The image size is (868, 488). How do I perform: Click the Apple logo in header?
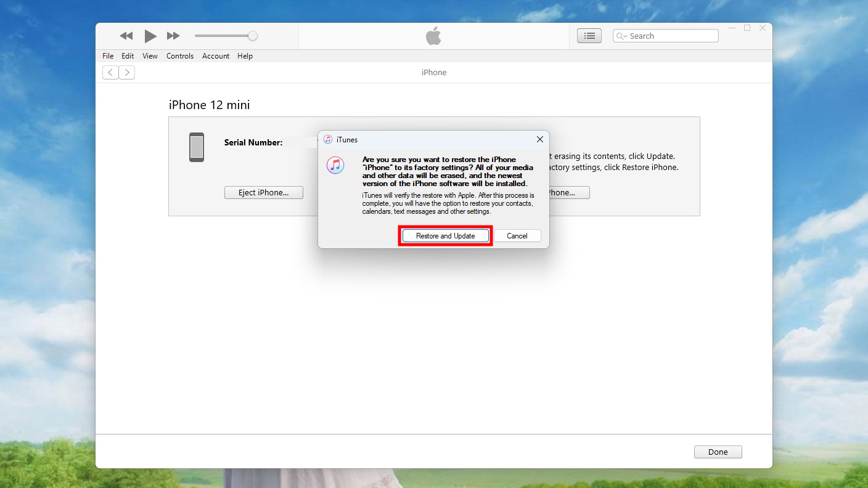coord(433,36)
